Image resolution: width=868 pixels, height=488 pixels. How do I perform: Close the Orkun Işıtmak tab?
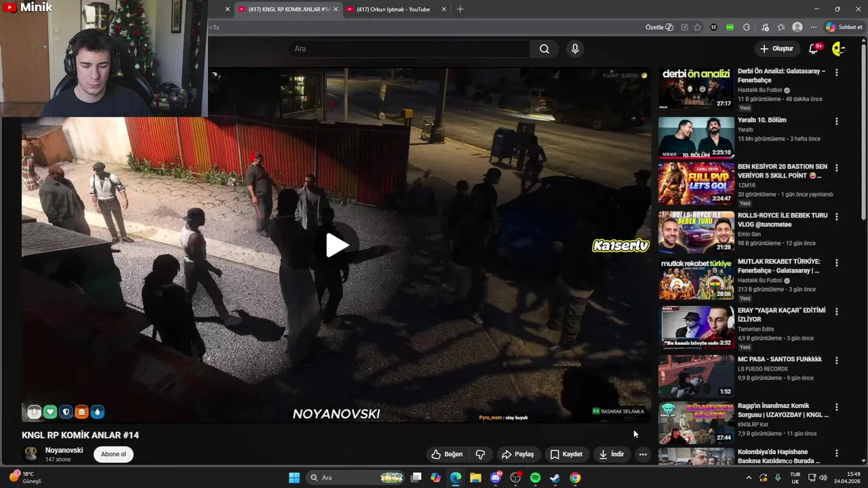(443, 9)
